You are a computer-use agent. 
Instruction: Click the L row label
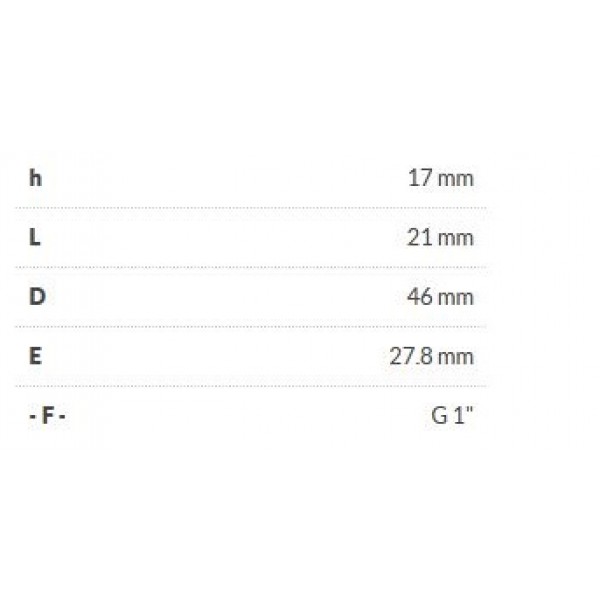[x=35, y=238]
